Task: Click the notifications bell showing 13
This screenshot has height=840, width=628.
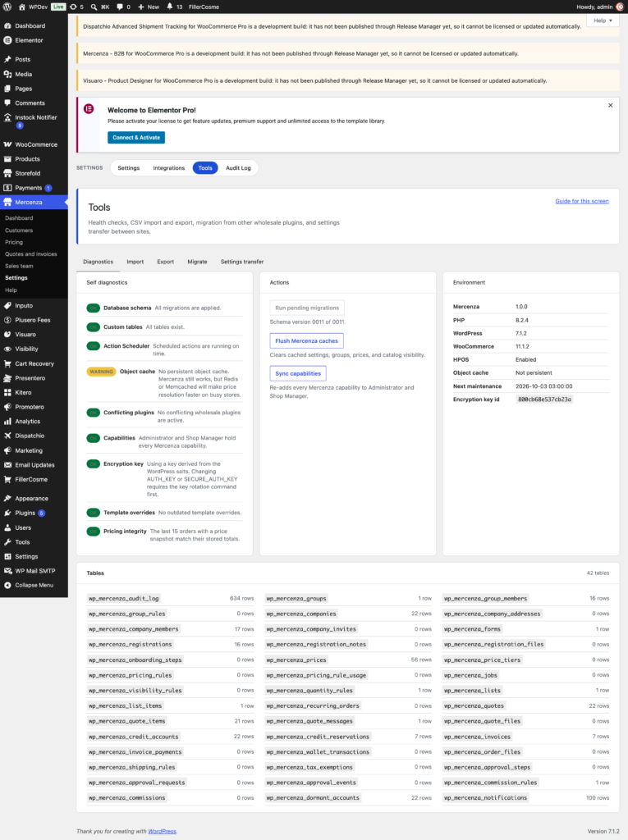Action: pyautogui.click(x=174, y=7)
